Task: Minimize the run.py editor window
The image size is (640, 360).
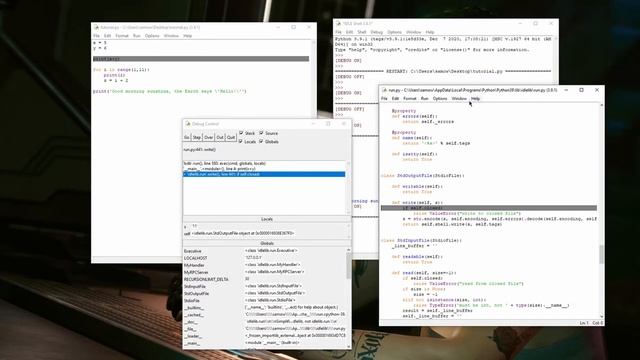Action: pyautogui.click(x=566, y=90)
